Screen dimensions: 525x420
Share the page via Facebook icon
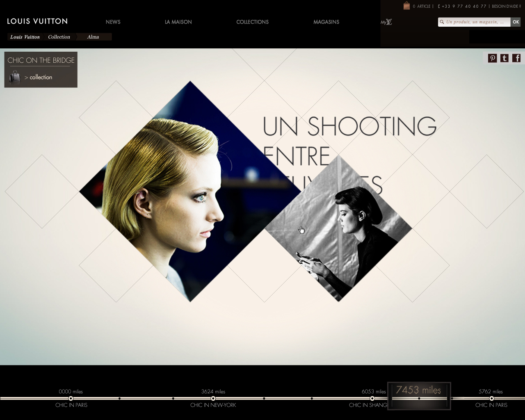[x=516, y=58]
